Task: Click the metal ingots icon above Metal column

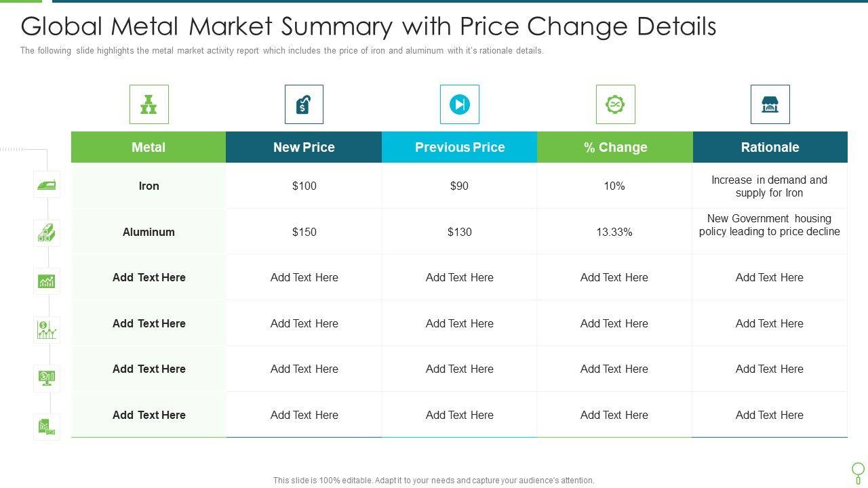Action: coord(149,104)
